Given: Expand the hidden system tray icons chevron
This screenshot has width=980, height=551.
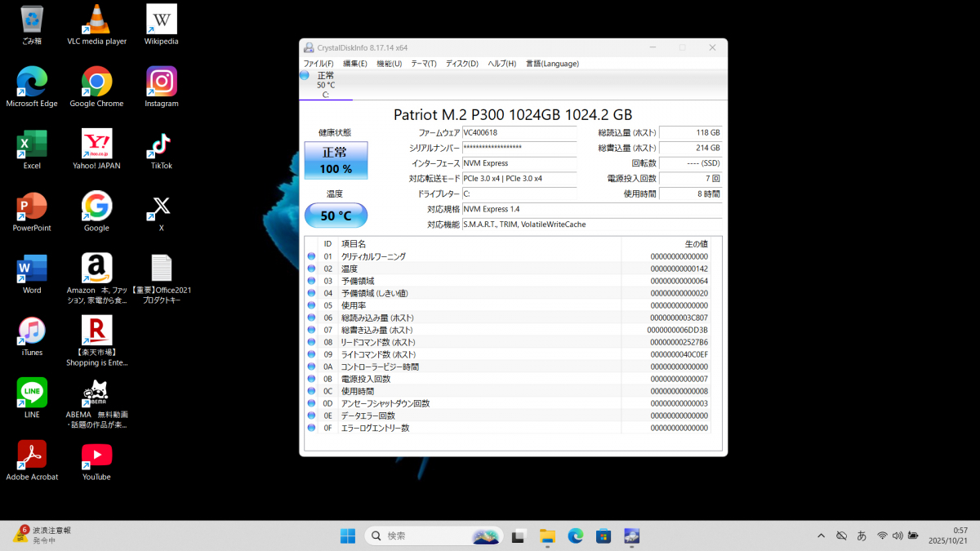Looking at the screenshot, I should tap(821, 535).
